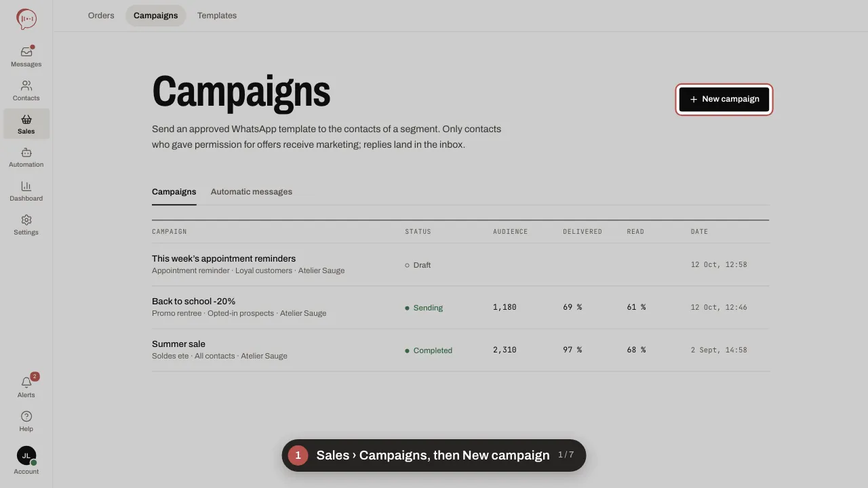This screenshot has height=488, width=868.
Task: Switch to the Templates tab
Action: tap(217, 16)
